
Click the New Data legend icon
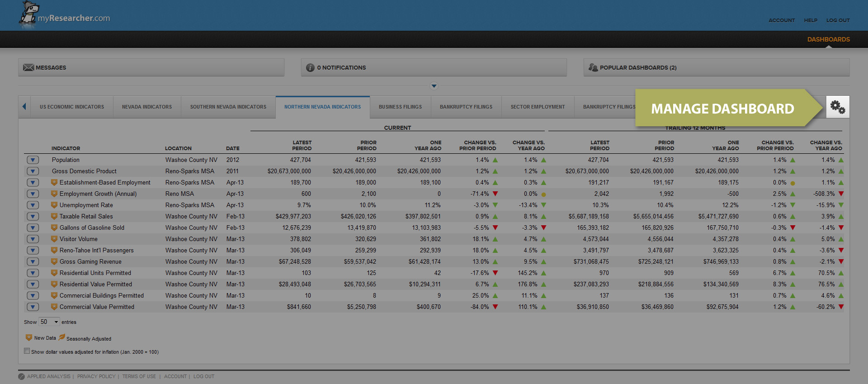(x=29, y=337)
